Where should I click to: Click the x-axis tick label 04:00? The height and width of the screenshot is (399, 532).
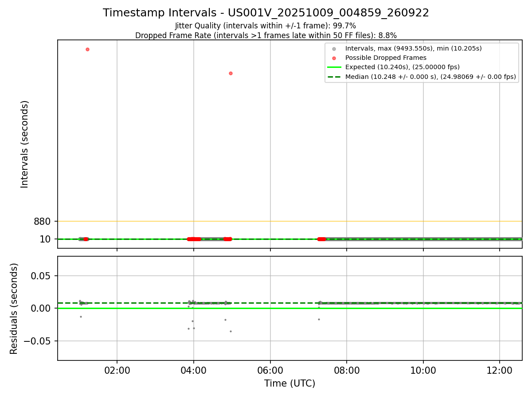click(194, 370)
